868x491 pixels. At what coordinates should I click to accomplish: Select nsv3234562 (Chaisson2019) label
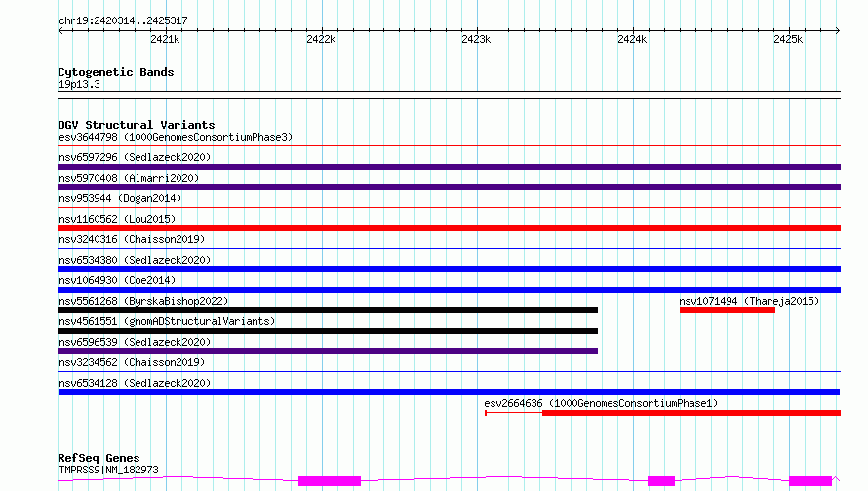pos(132,362)
